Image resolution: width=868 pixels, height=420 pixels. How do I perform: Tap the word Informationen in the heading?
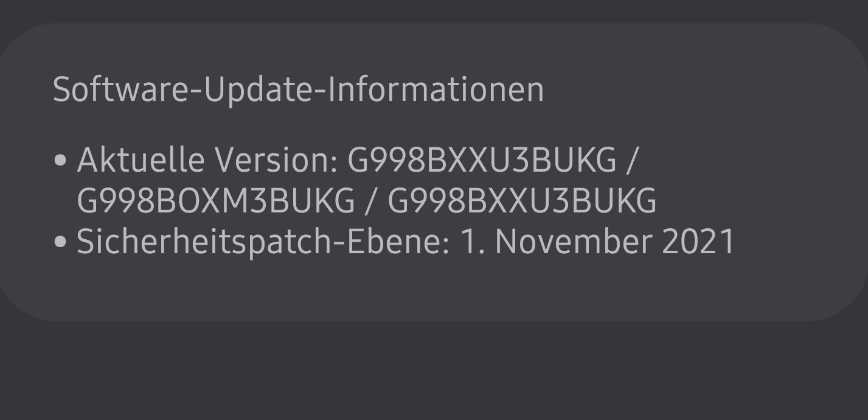436,89
